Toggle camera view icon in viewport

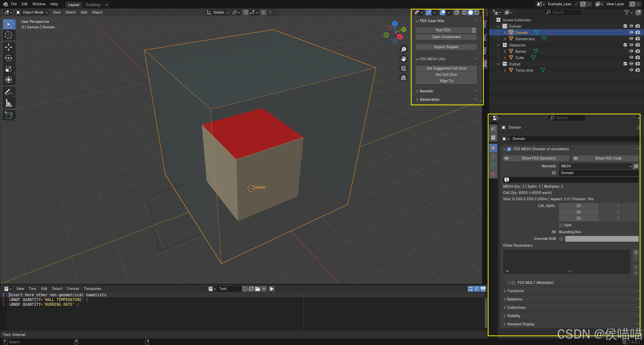click(x=404, y=68)
